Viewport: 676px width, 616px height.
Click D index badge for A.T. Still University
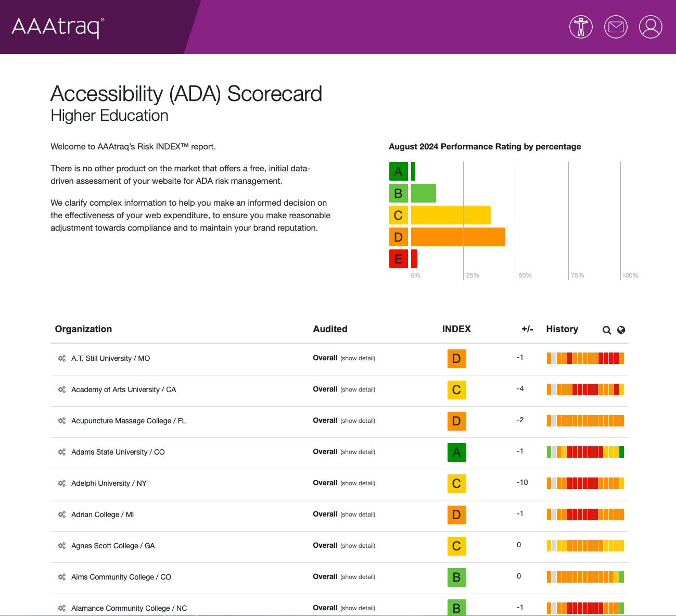pos(456,359)
